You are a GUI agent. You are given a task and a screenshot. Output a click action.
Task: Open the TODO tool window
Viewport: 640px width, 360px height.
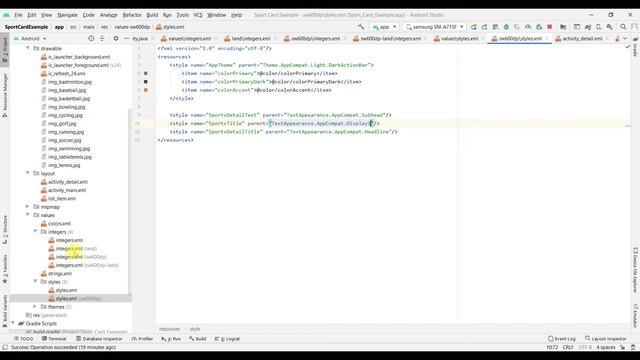23,339
